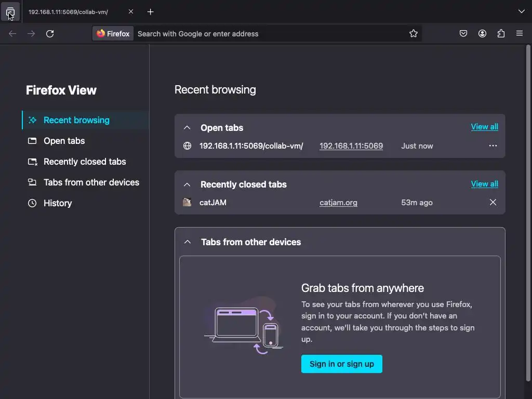Go forward one page
This screenshot has width=532, height=399.
coord(31,34)
